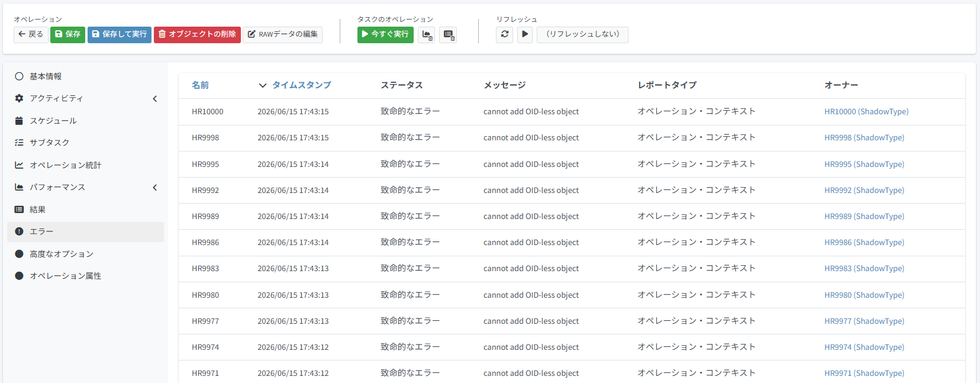
Task: Open owner link HR9974 (ShadowType)
Action: (x=864, y=347)
